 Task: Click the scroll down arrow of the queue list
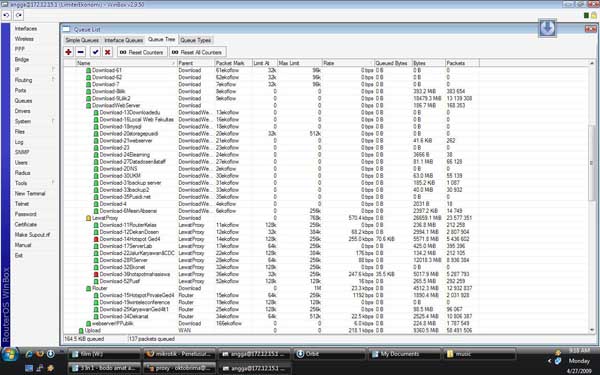point(592,330)
